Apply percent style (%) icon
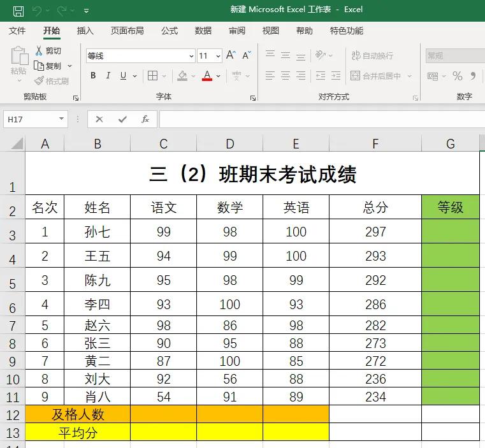 coord(458,76)
